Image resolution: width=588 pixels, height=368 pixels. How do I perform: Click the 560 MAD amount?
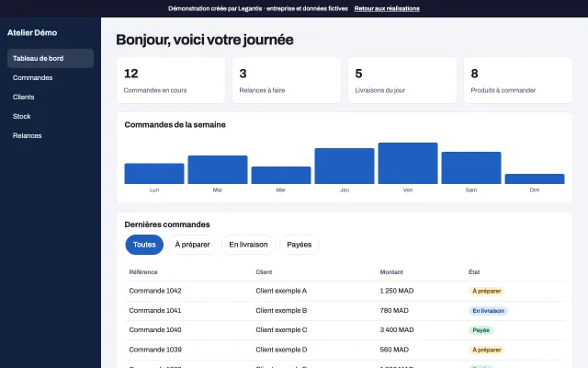pyautogui.click(x=394, y=350)
